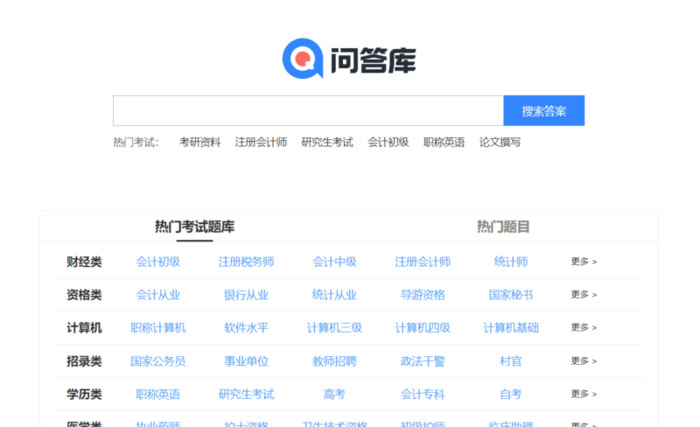Select the 招录类 category label
Image resolution: width=700 pixels, height=427 pixels.
pyautogui.click(x=84, y=361)
